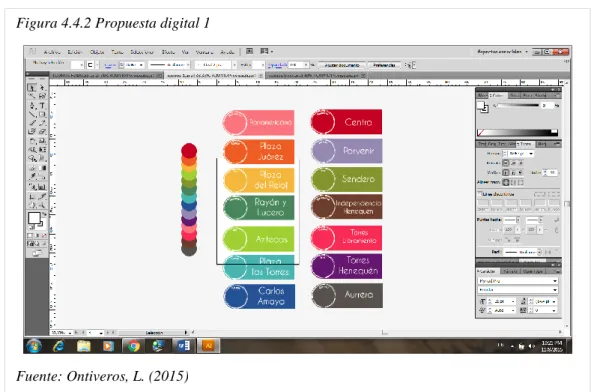Viewport: 597px width, 392px height.
Task: Open the Objeto menu
Action: click(97, 52)
